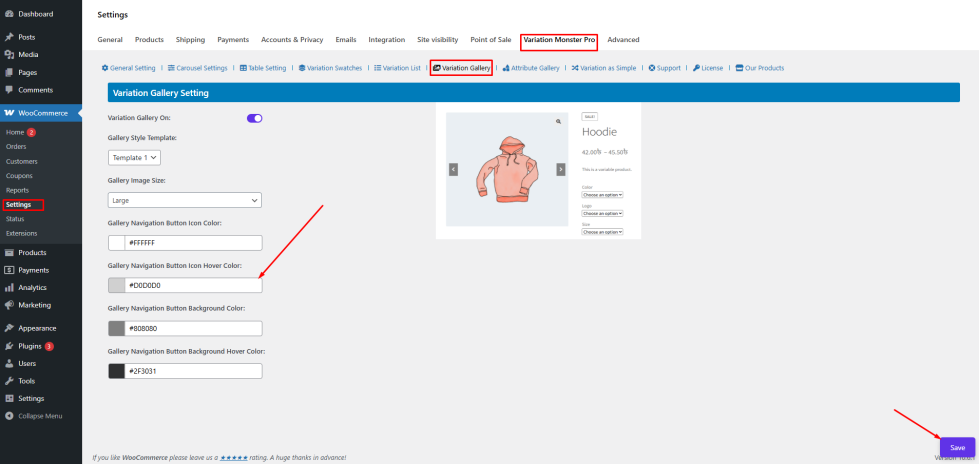Viewport: 979px width, 464px height.
Task: Click the #808080 color input field
Action: 194,328
